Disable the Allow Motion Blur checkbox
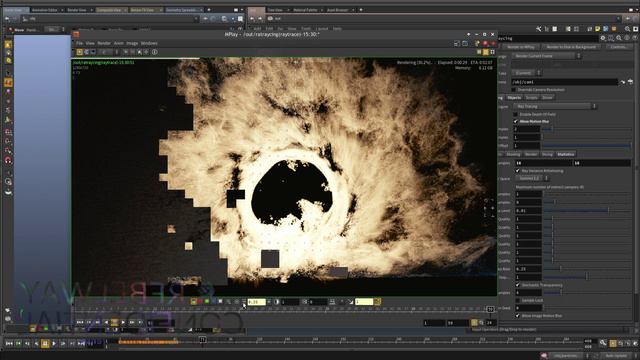This screenshot has width=640, height=360. (516, 121)
